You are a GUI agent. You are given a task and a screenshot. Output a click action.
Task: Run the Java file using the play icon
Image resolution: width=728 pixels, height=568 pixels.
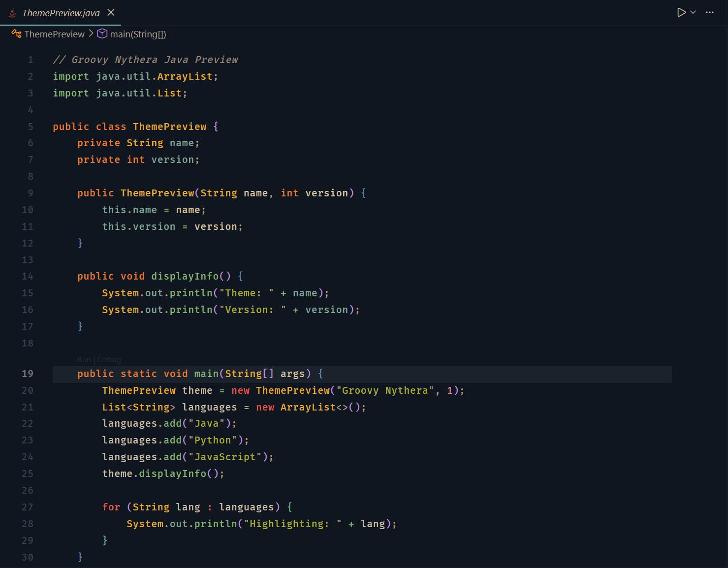[x=681, y=12]
